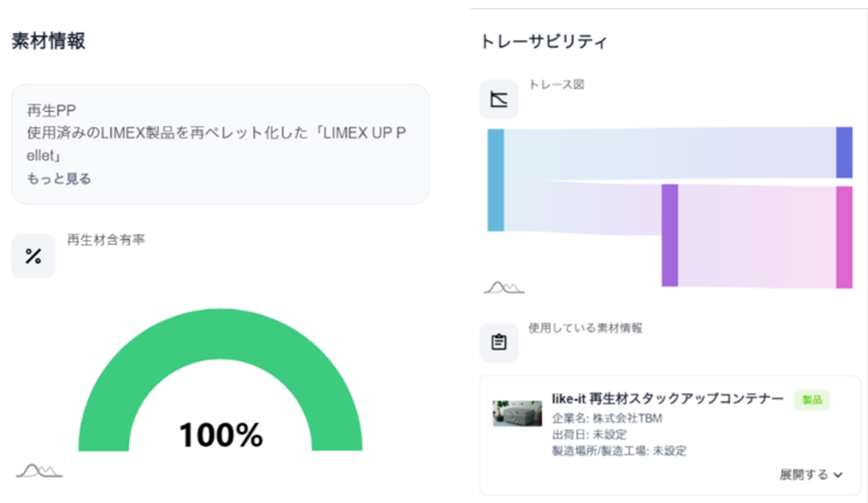Click the trace chart icon
Image resolution: width=868 pixels, height=503 pixels.
point(499,100)
